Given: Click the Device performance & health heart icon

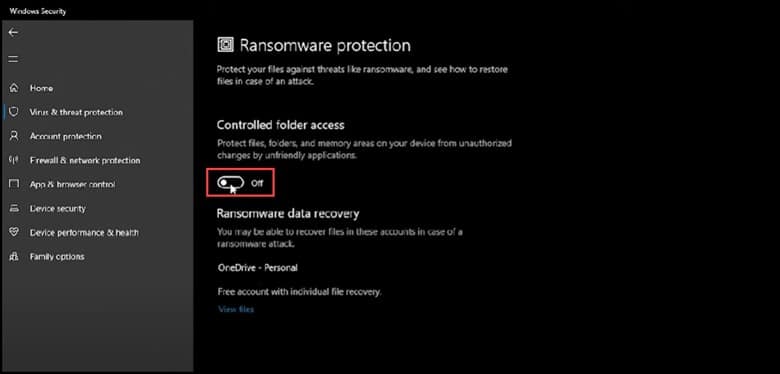Looking at the screenshot, I should tap(14, 232).
